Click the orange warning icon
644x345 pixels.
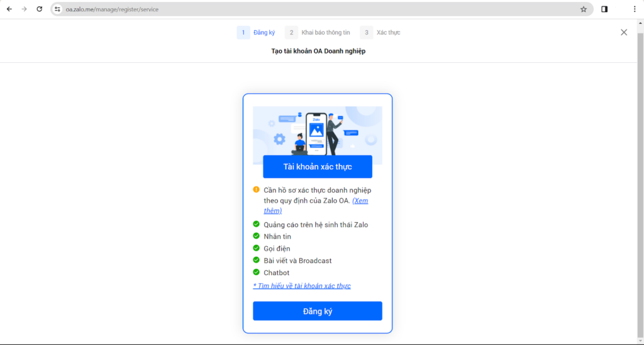(x=257, y=189)
